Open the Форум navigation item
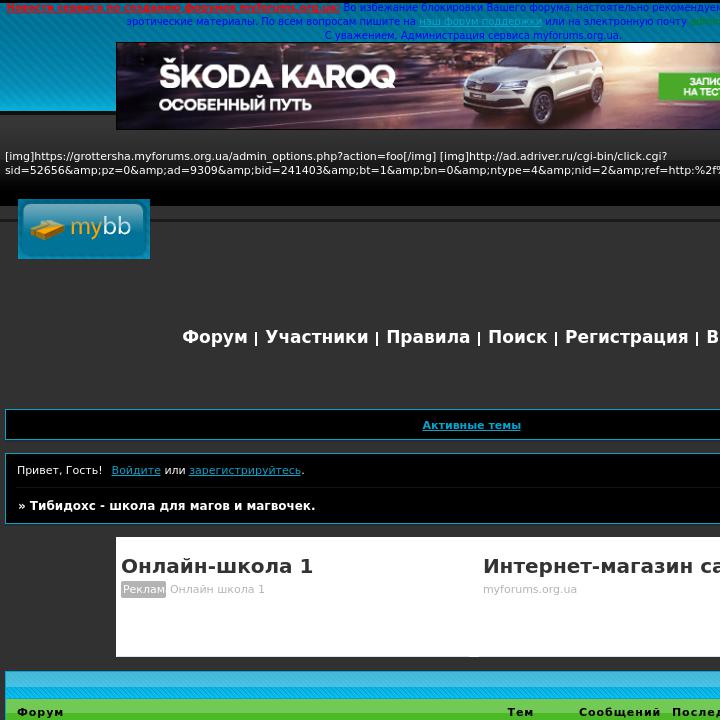The image size is (720, 720). (214, 337)
